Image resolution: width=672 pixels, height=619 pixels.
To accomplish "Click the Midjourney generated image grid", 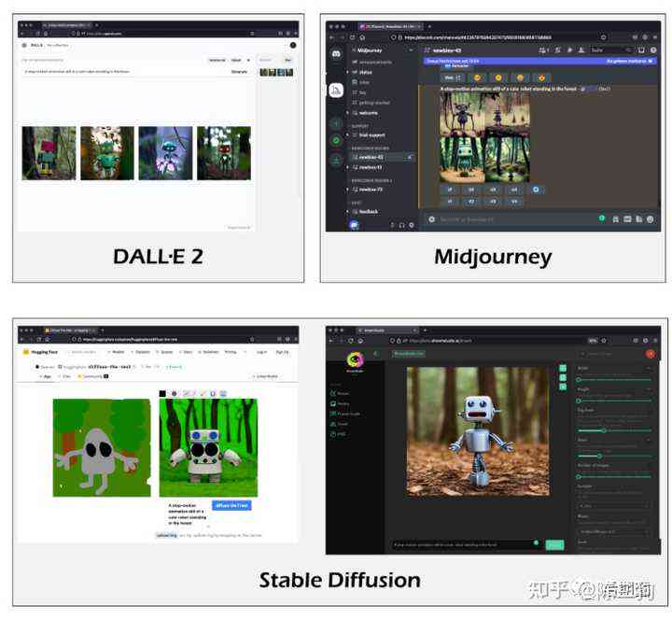I will (484, 137).
